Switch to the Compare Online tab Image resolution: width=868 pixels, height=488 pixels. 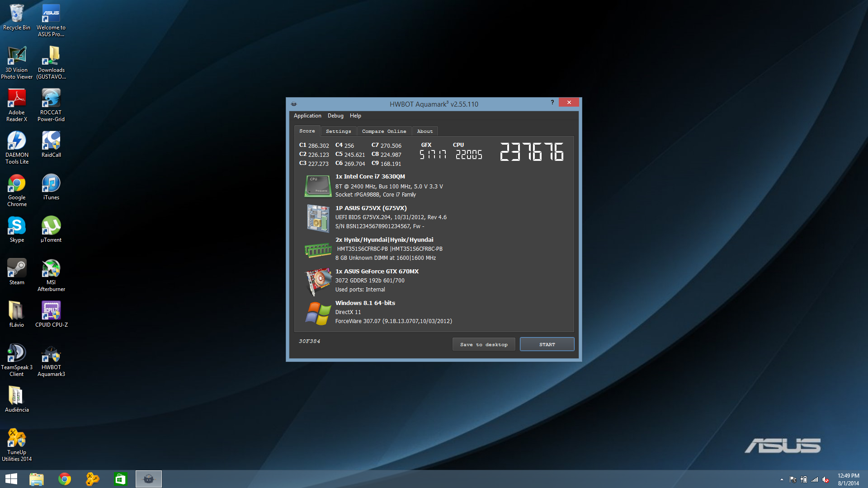coord(384,131)
